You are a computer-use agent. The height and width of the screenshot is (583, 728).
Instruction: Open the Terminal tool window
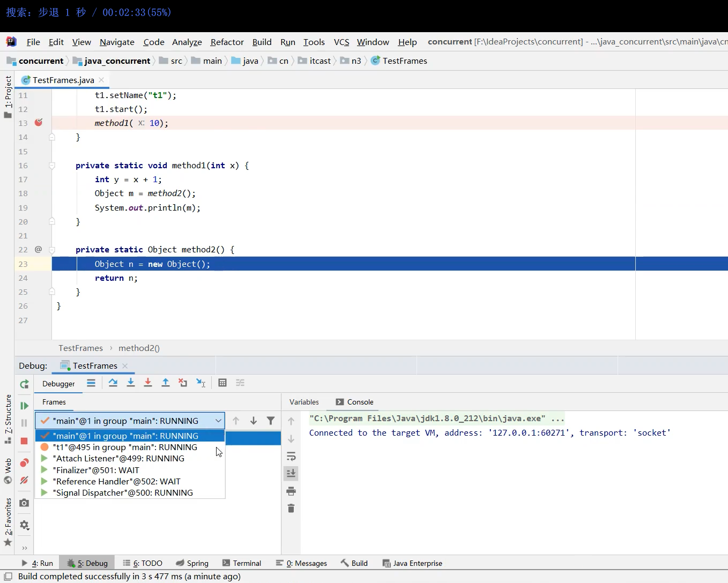(x=242, y=563)
